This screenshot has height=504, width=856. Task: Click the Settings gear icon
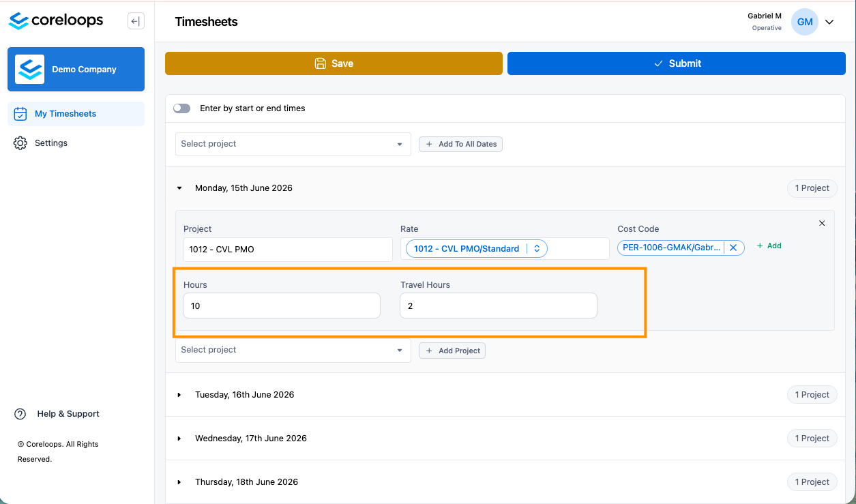(20, 143)
